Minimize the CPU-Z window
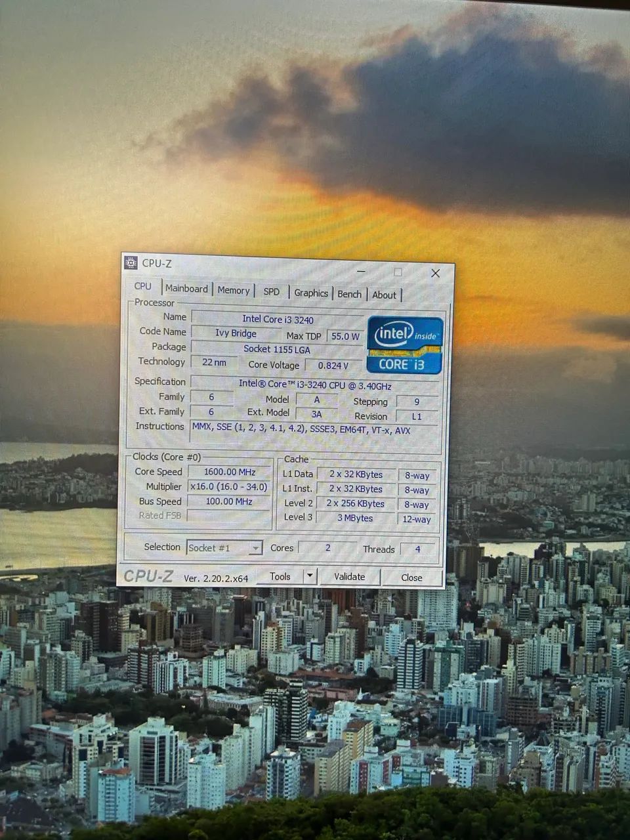Screen dimensions: 630x840 tap(362, 270)
